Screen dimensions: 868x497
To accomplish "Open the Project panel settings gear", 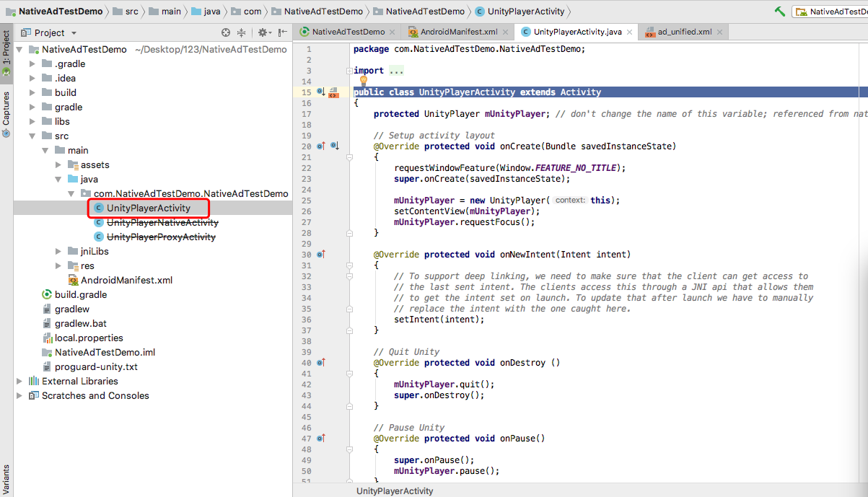I will pyautogui.click(x=263, y=32).
